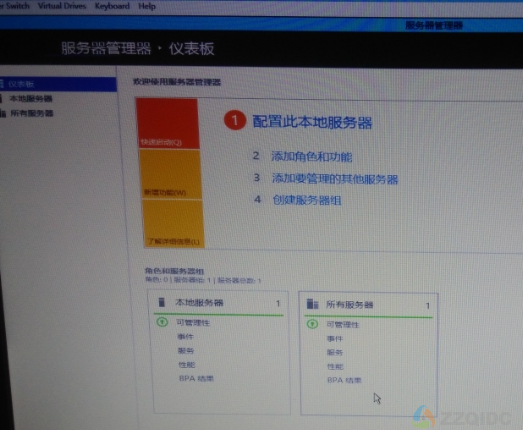This screenshot has width=523, height=430.
Task: Click 添加要管理的其他服务器 link
Action: [x=335, y=179]
